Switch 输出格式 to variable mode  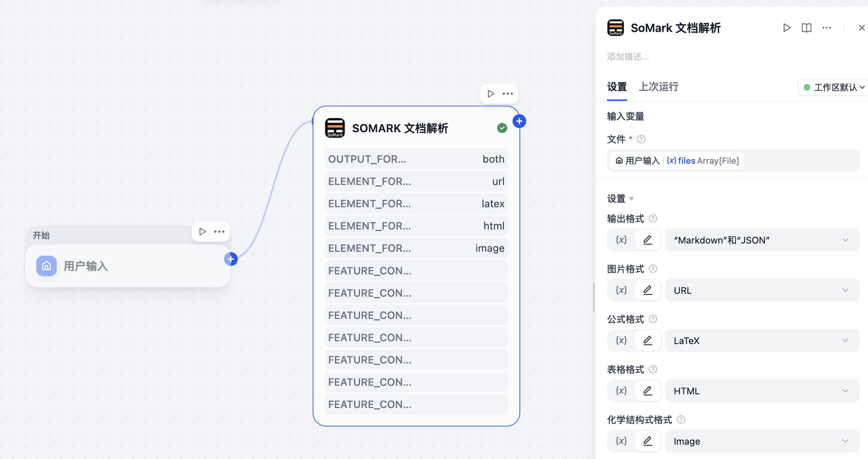(x=621, y=240)
